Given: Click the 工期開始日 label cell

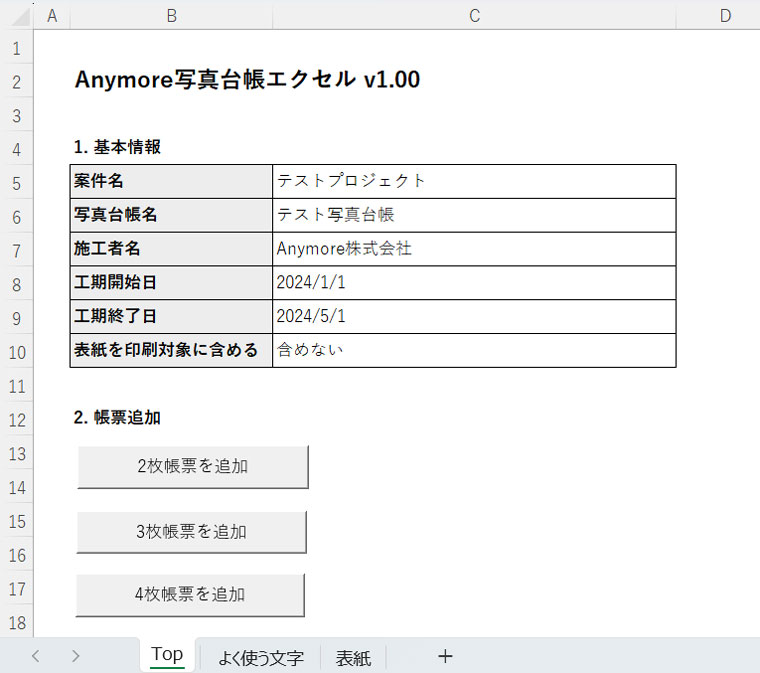Looking at the screenshot, I should coord(171,283).
